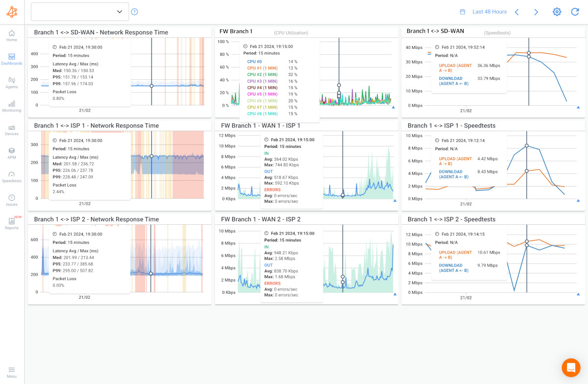Image resolution: width=588 pixels, height=384 pixels.
Task: Select the Speedtests sidebar icon
Action: pyautogui.click(x=11, y=177)
